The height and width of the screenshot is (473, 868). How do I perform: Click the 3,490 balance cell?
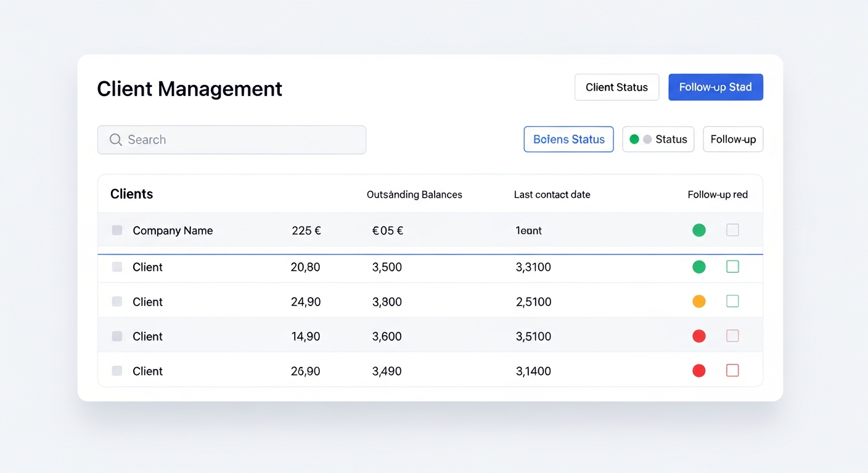coord(387,371)
